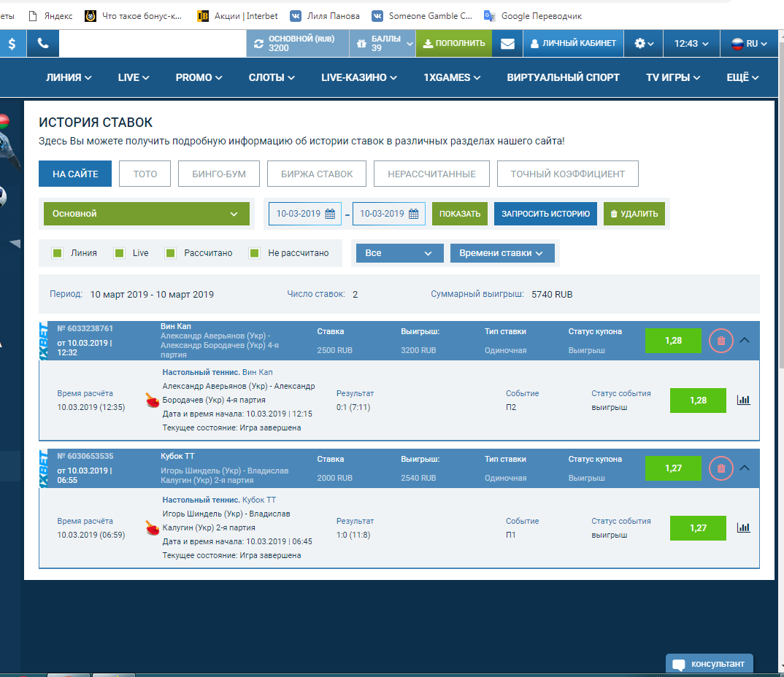
Task: Click the gift points icon
Action: 361,44
